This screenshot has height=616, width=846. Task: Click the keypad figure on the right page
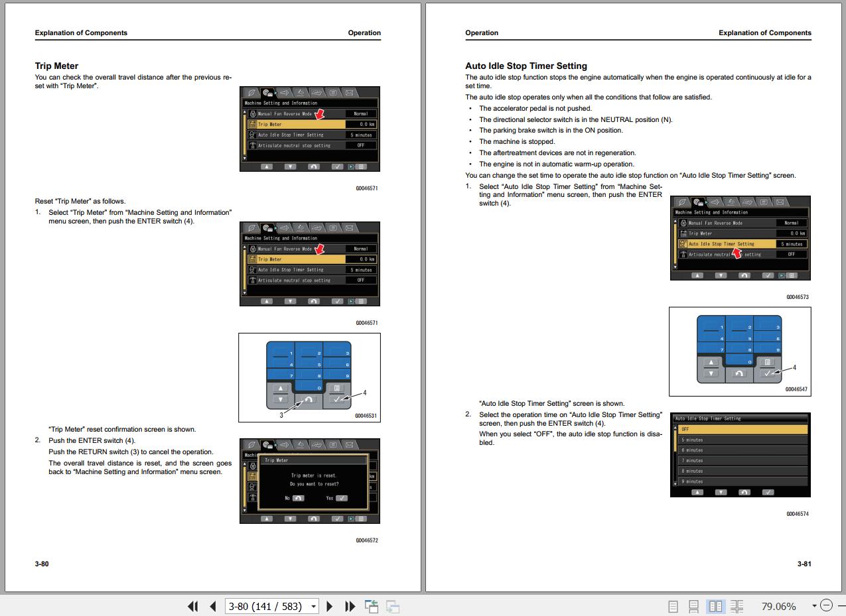pyautogui.click(x=740, y=351)
